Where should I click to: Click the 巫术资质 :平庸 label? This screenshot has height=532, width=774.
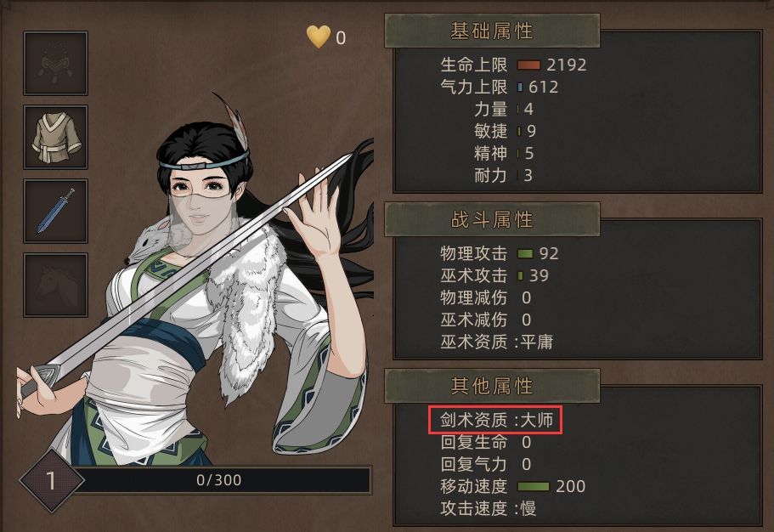tap(496, 342)
